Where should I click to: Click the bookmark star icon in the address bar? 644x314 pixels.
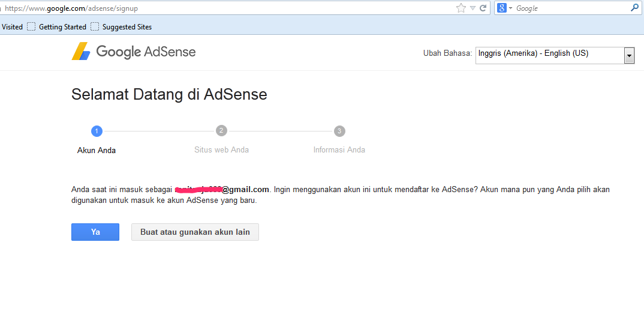click(461, 8)
